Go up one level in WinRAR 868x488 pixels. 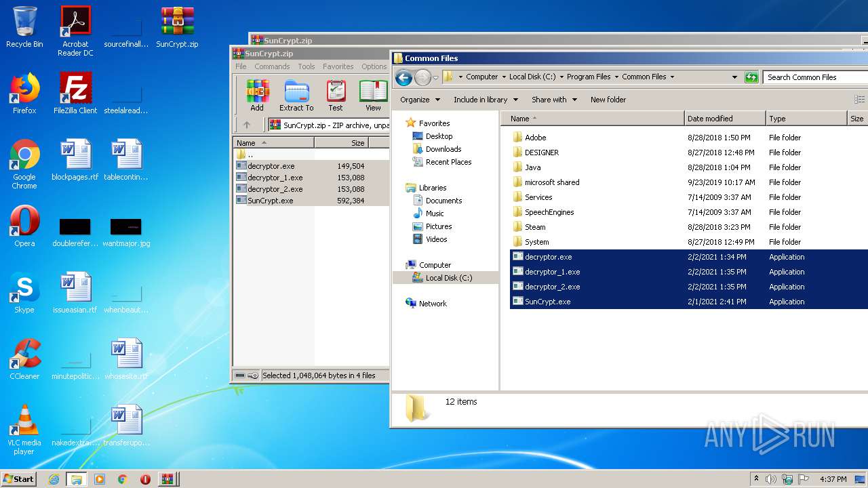click(247, 125)
